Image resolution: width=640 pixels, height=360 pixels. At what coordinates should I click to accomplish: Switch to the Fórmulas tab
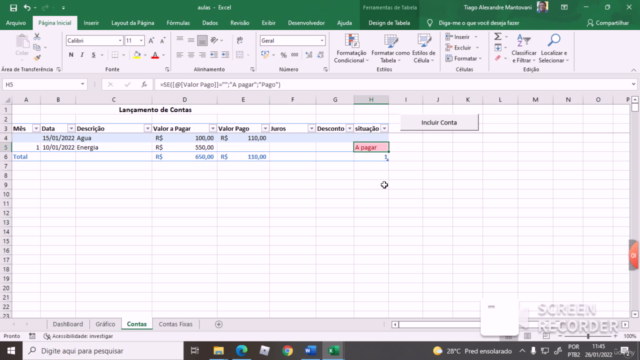178,23
